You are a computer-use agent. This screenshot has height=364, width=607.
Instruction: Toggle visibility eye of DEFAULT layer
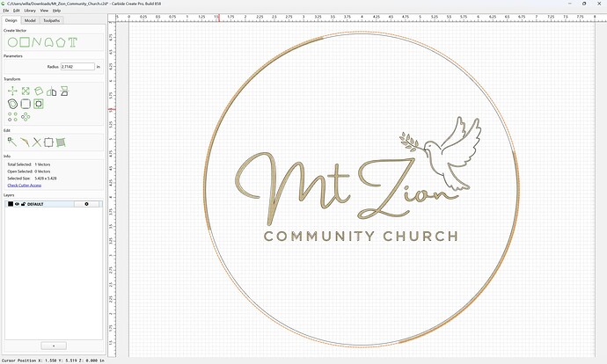coord(17,204)
